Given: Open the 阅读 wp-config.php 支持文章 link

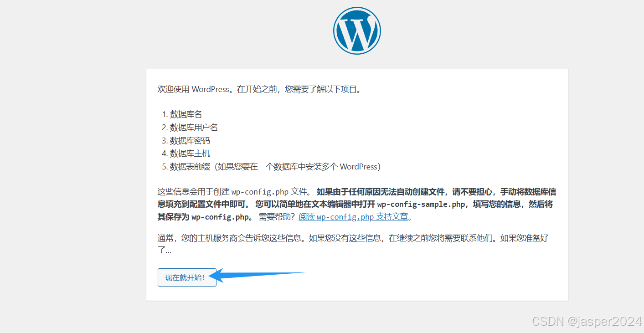Looking at the screenshot, I should coord(353,217).
